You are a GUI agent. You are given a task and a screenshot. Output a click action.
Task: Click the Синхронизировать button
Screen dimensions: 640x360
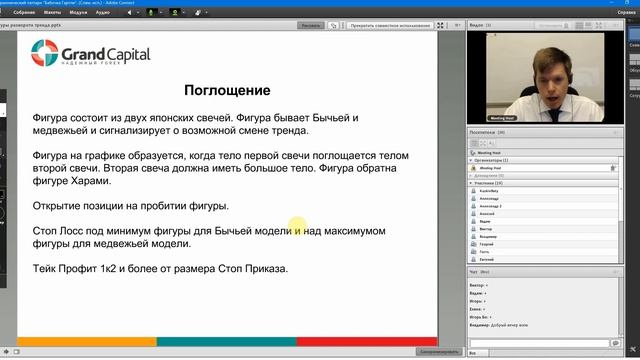click(x=439, y=351)
